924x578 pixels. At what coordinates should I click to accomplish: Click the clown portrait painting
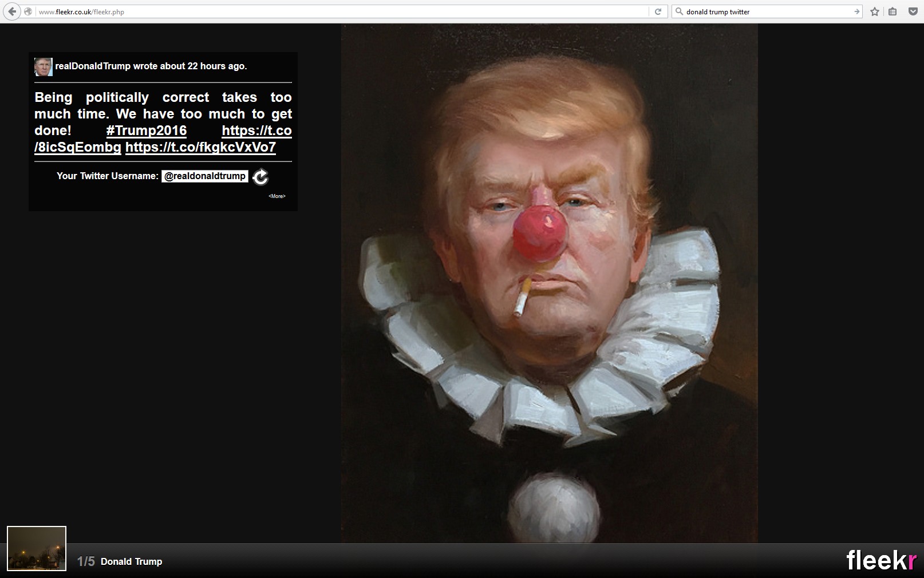[550, 283]
